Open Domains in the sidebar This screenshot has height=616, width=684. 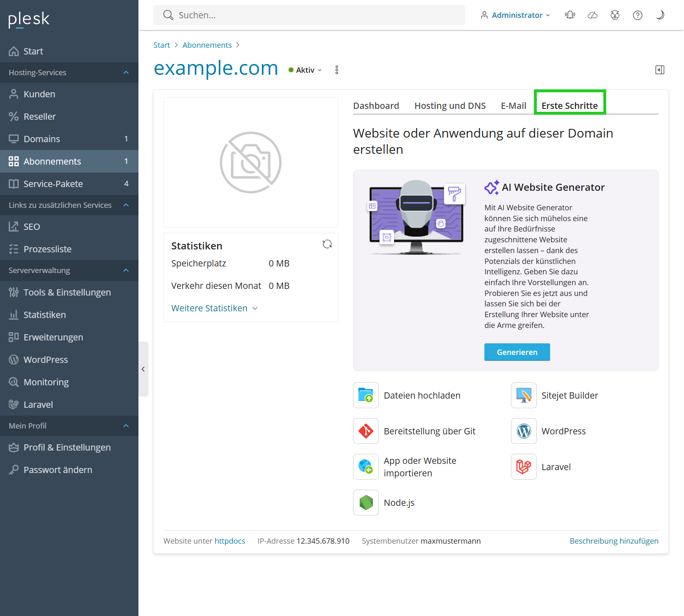(69, 139)
